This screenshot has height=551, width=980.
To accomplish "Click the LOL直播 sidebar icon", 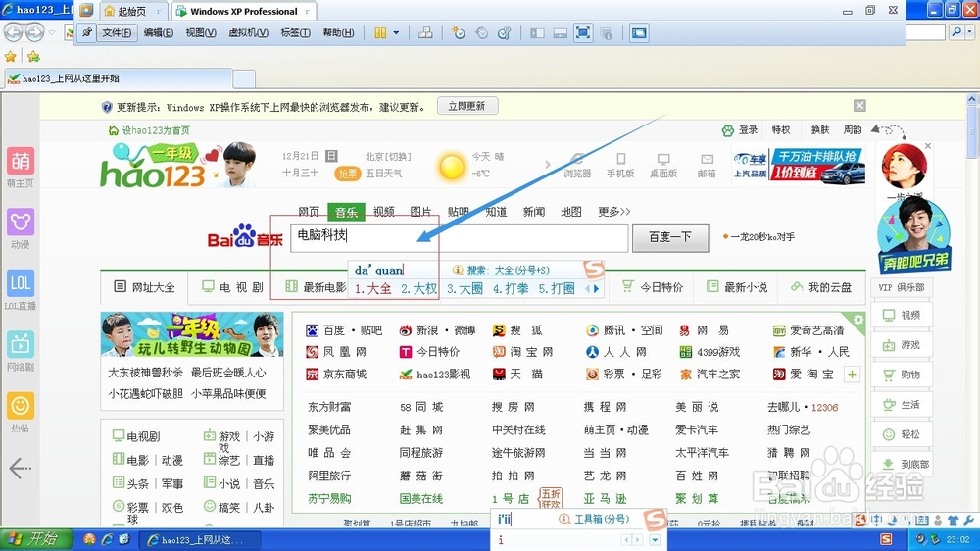I will 20,284.
